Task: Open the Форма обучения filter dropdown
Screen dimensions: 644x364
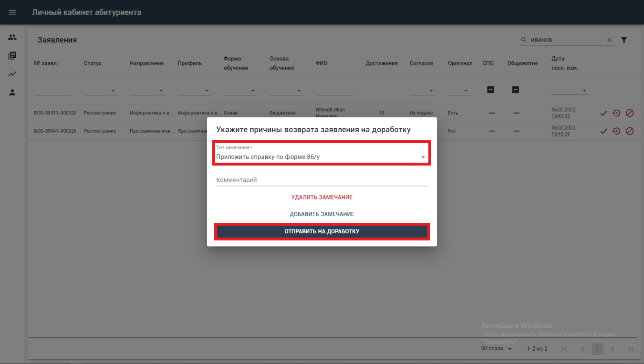Action: [240, 90]
